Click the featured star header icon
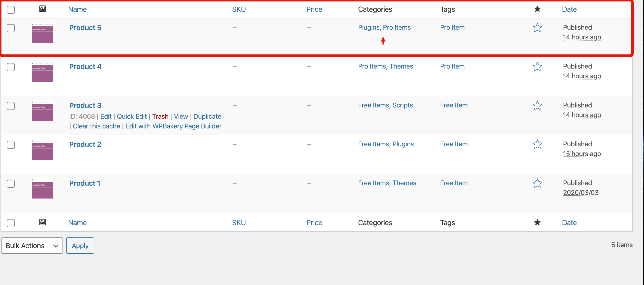The height and width of the screenshot is (285, 644). pos(537,9)
